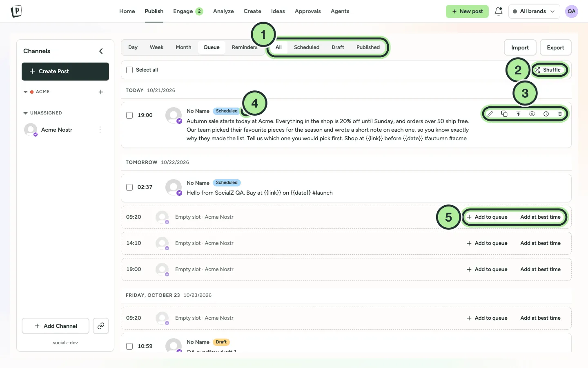Filter posts by Published status

tap(368, 47)
